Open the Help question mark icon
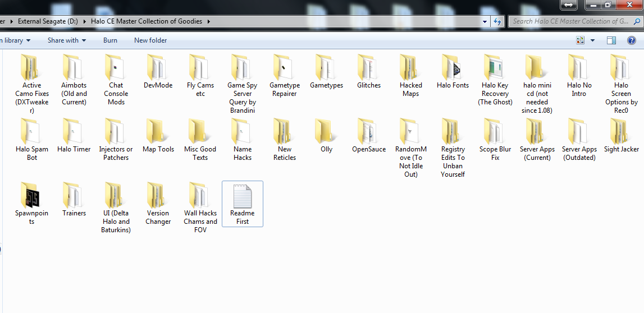 click(x=632, y=40)
